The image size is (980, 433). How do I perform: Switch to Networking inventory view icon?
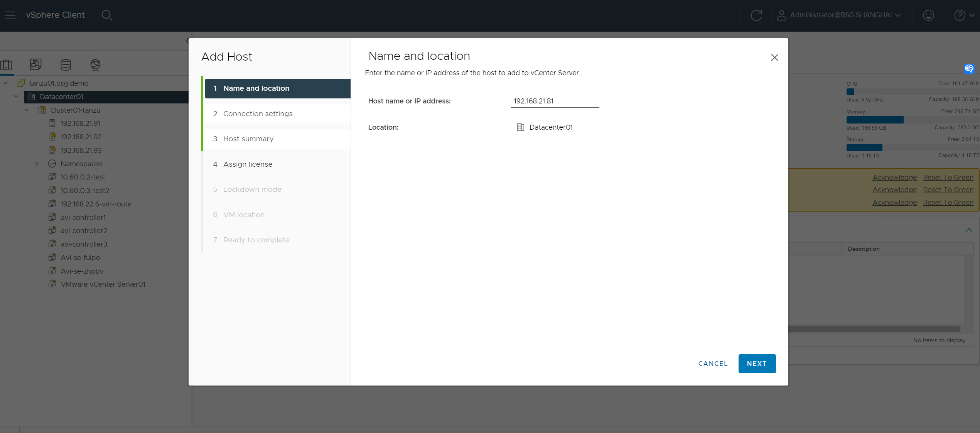coord(95,64)
